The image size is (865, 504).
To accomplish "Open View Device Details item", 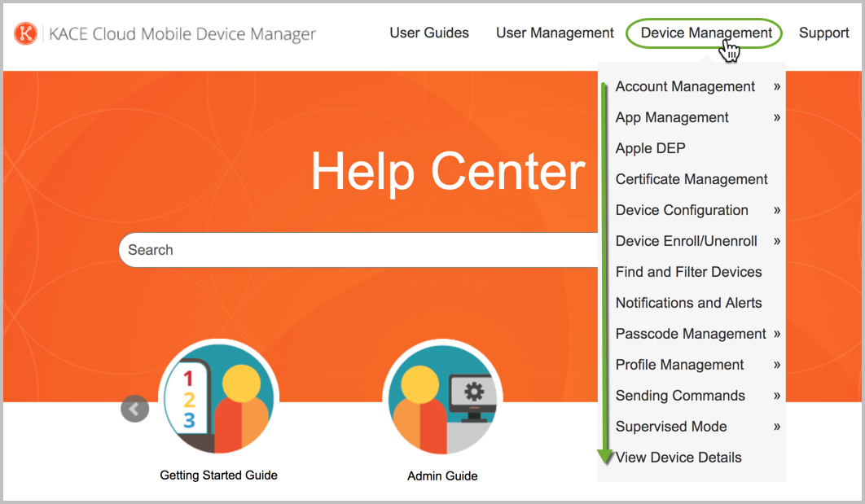I will tap(678, 458).
